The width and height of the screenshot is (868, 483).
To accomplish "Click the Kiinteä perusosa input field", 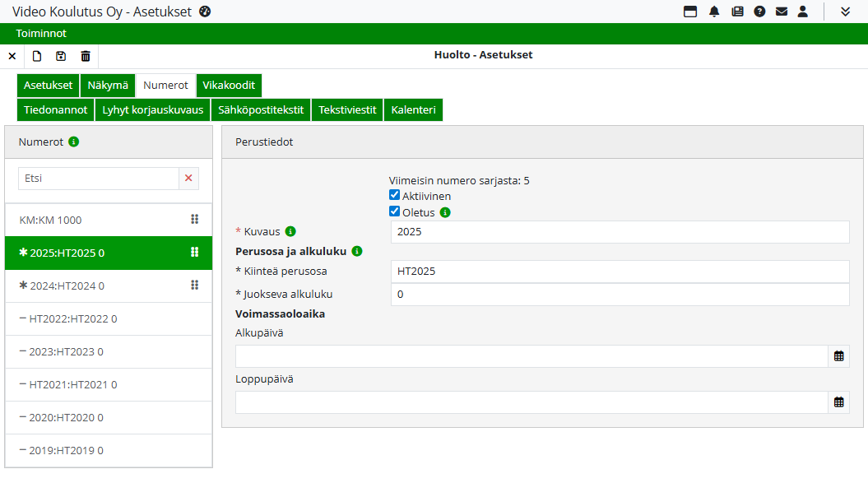I will click(620, 272).
